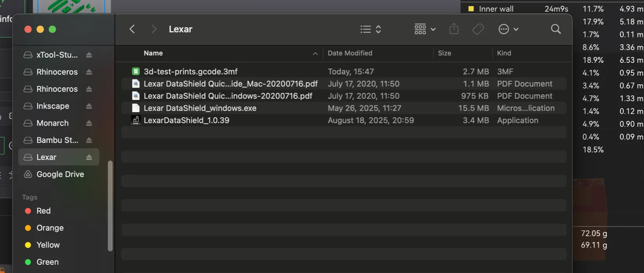Eject the first Rhinoceros volume
This screenshot has height=273, width=644.
pyautogui.click(x=89, y=72)
